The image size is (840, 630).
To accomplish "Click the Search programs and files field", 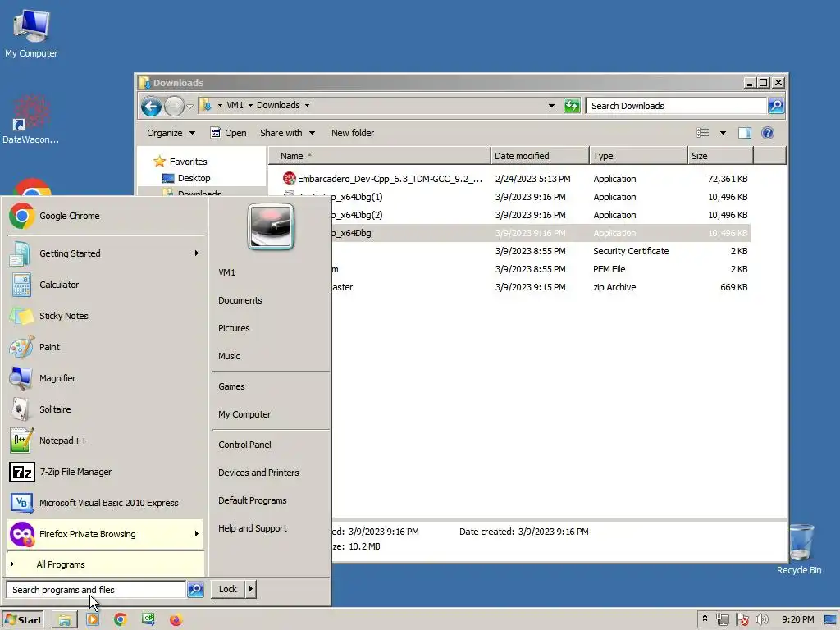I will [97, 589].
